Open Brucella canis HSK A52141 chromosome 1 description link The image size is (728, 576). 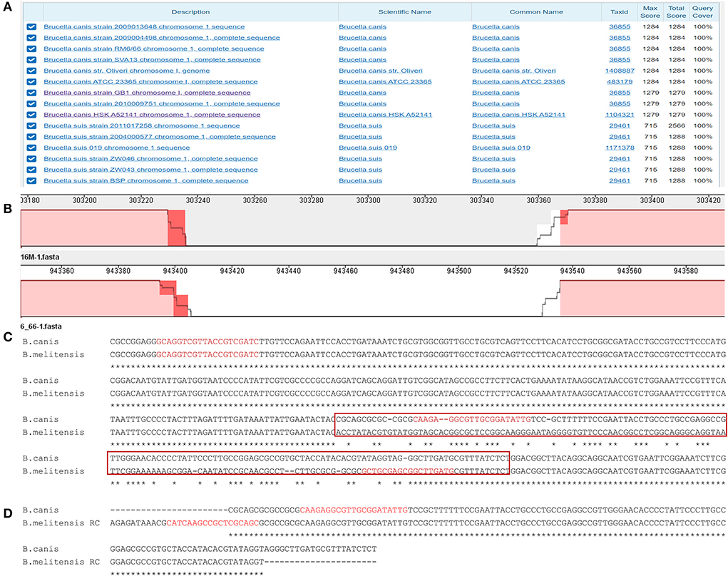(x=152, y=115)
